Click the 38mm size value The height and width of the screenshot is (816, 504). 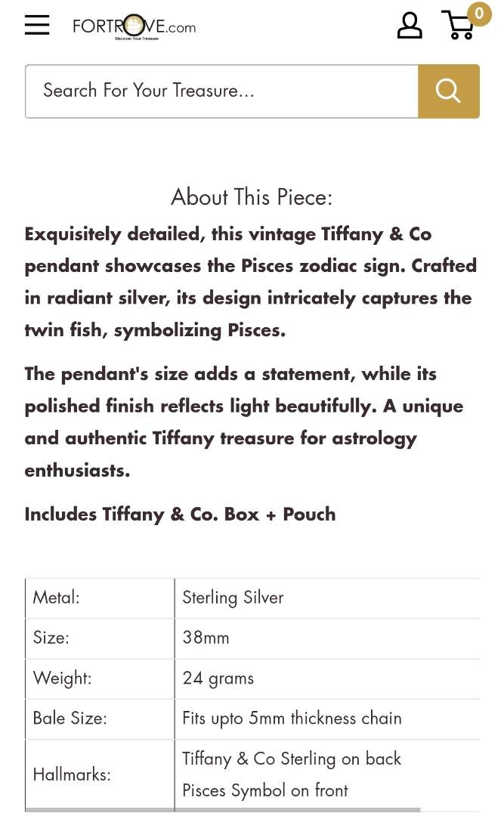[206, 638]
